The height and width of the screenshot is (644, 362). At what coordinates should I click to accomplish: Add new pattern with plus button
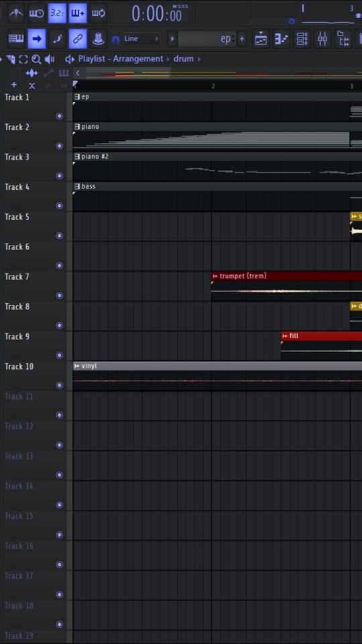pos(242,39)
